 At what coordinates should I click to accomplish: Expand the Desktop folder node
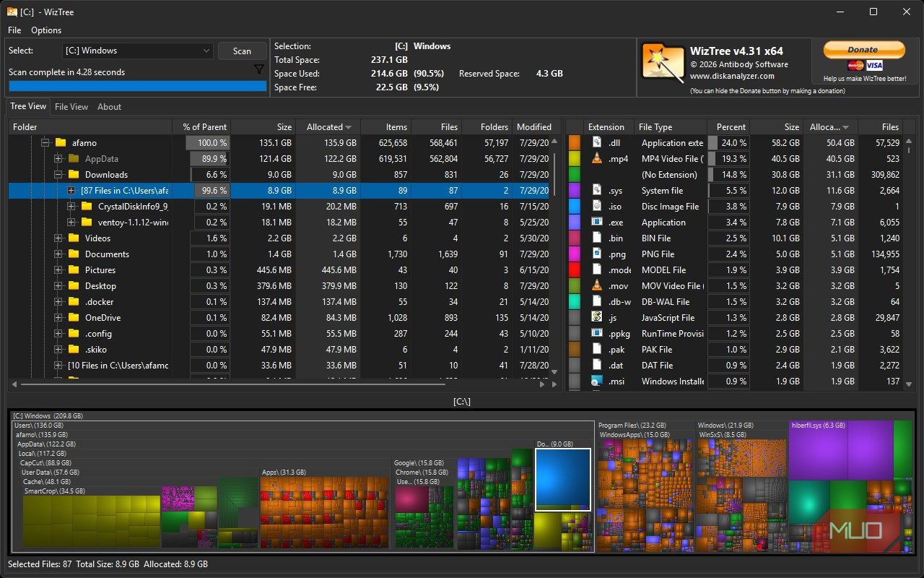[x=58, y=286]
